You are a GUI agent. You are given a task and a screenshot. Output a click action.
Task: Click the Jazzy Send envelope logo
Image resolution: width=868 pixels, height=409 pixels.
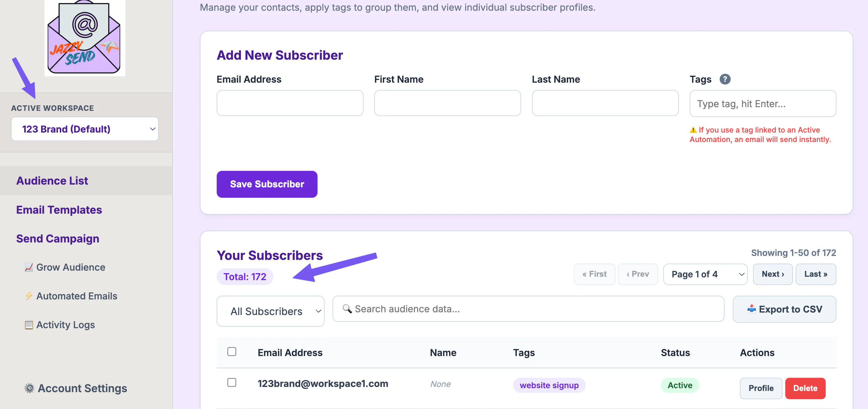click(x=85, y=37)
